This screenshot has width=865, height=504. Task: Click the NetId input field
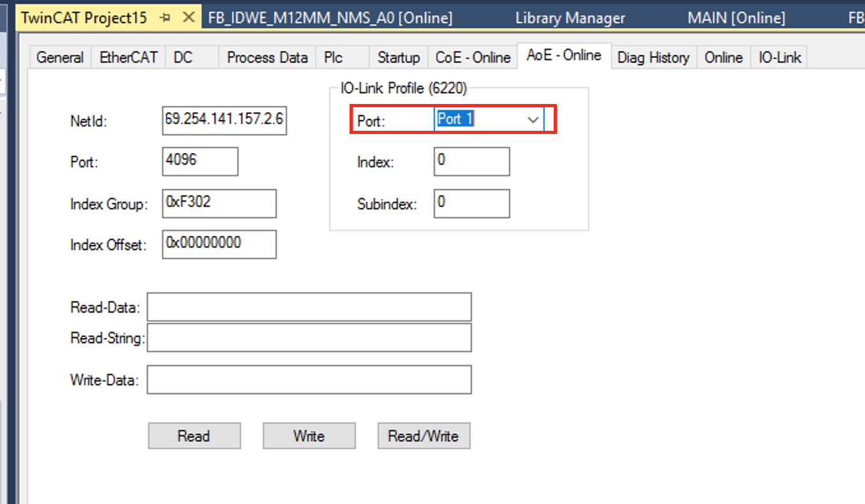pos(225,120)
